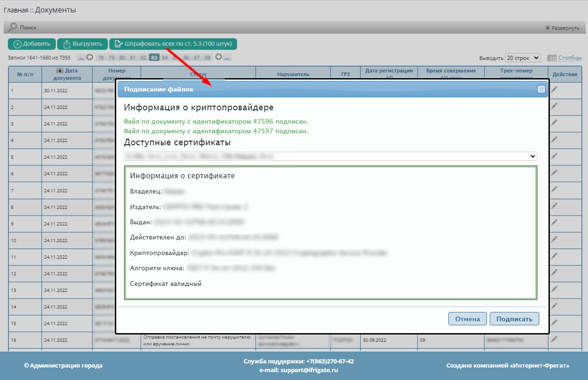Expand the search panel via 'Развернуть'

pyautogui.click(x=562, y=28)
